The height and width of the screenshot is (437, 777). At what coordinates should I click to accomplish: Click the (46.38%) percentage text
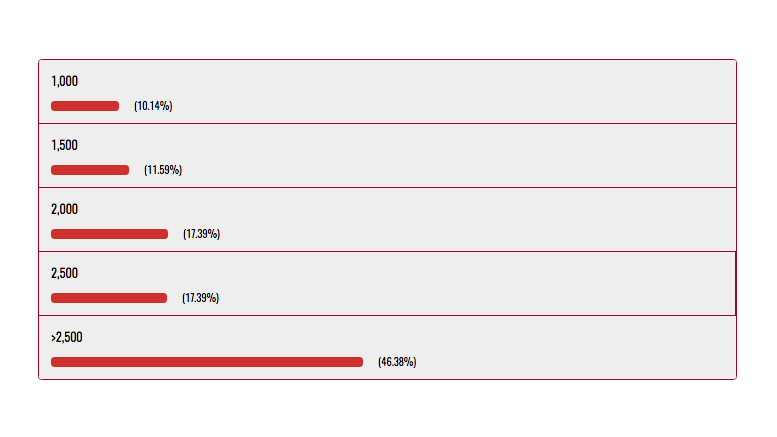click(397, 362)
